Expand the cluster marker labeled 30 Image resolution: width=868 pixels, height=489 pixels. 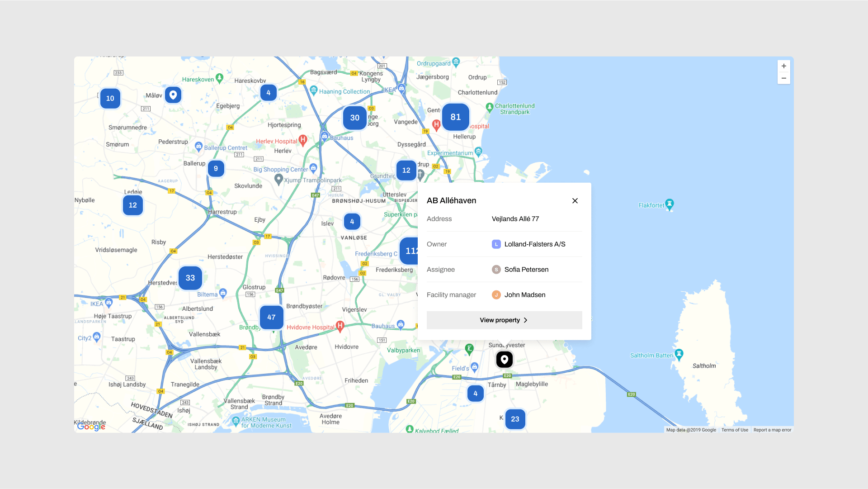[x=354, y=118]
